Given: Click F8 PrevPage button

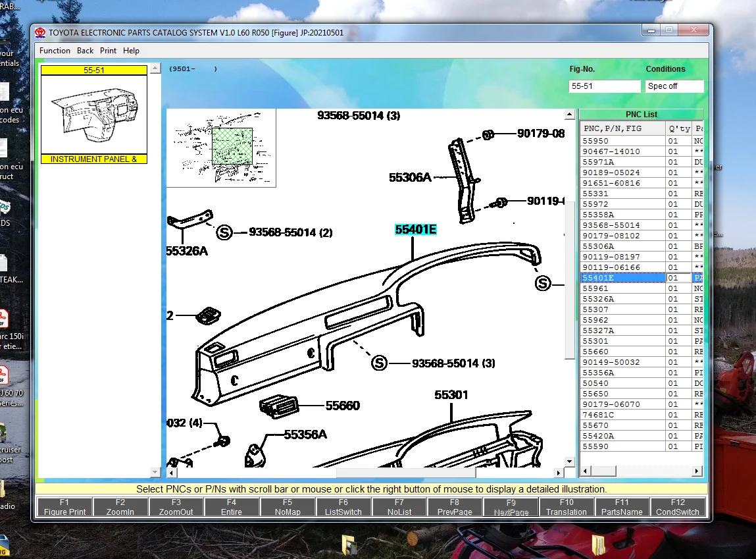Looking at the screenshot, I should click(x=455, y=507).
